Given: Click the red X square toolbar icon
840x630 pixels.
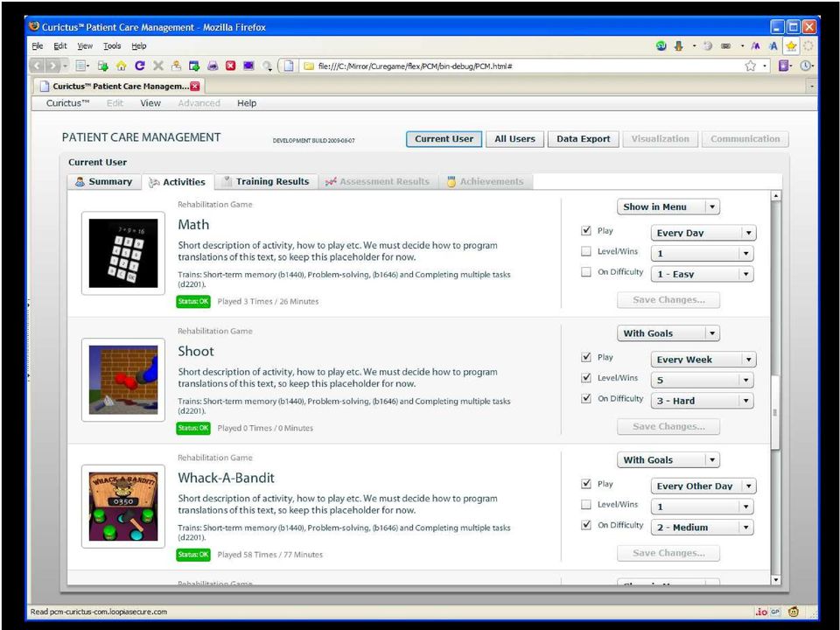Looking at the screenshot, I should pyautogui.click(x=230, y=66).
